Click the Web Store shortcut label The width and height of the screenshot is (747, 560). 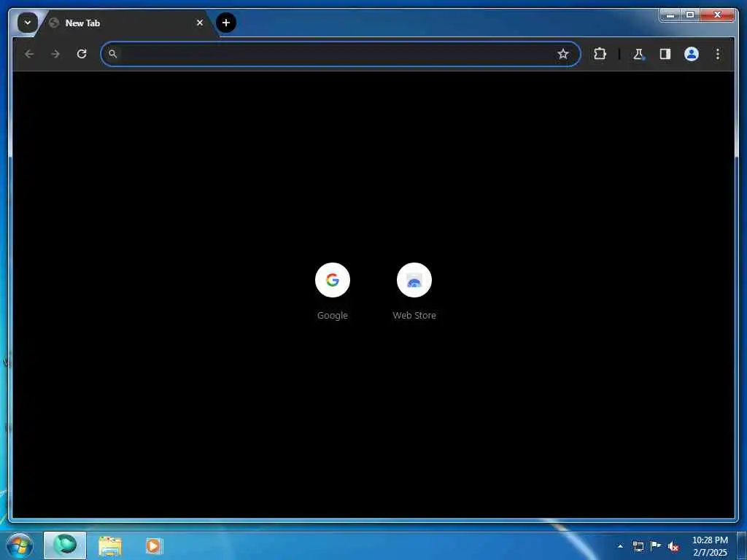point(414,315)
